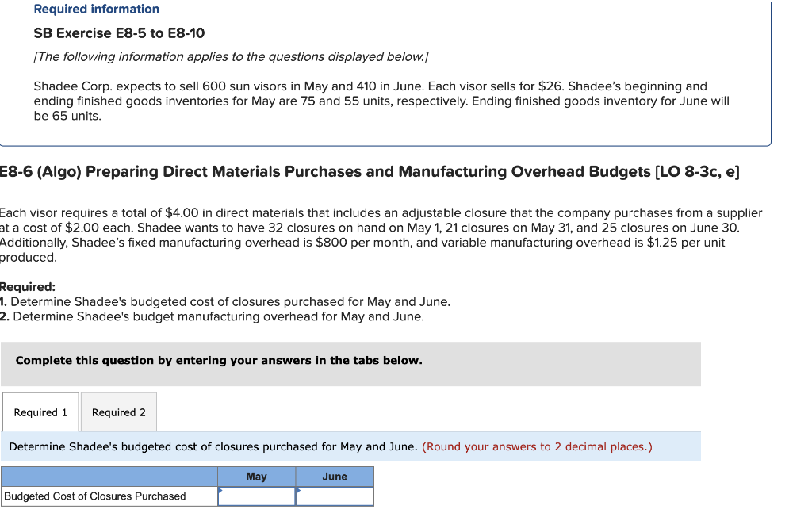This screenshot has height=513, width=812.
Task: Click the 'Budgeted Cost of Closures Purchased' row label
Action: click(x=95, y=496)
